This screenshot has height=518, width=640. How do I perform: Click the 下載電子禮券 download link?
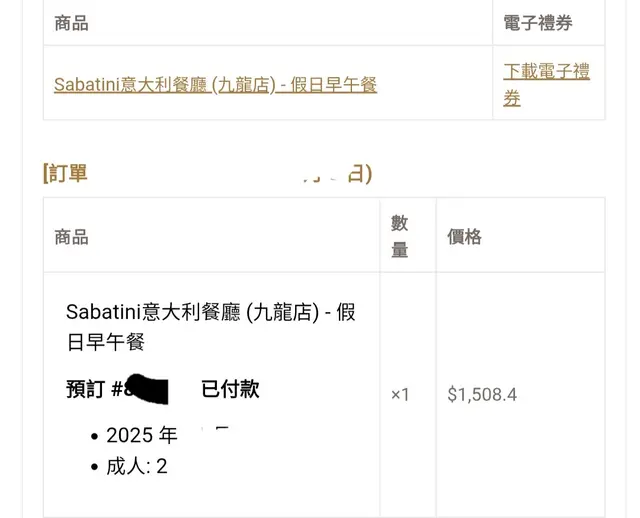(546, 84)
